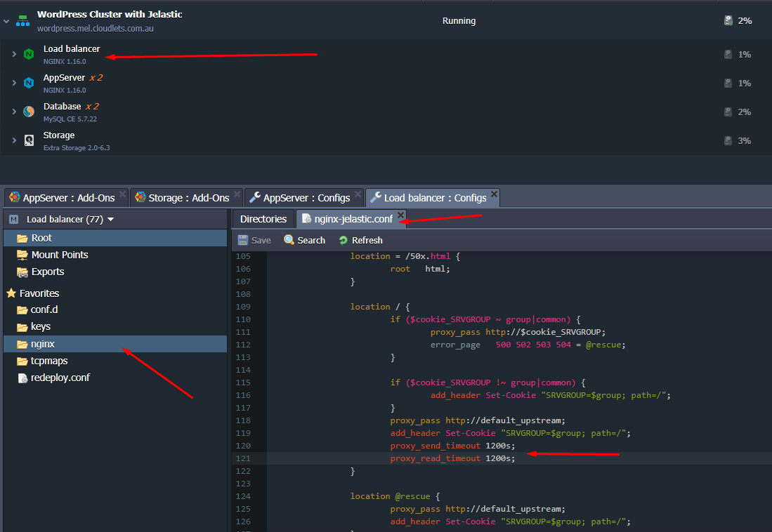Viewport: 772px width, 532px height.
Task: Click the WordPress Cluster environment icon
Action: click(x=22, y=21)
